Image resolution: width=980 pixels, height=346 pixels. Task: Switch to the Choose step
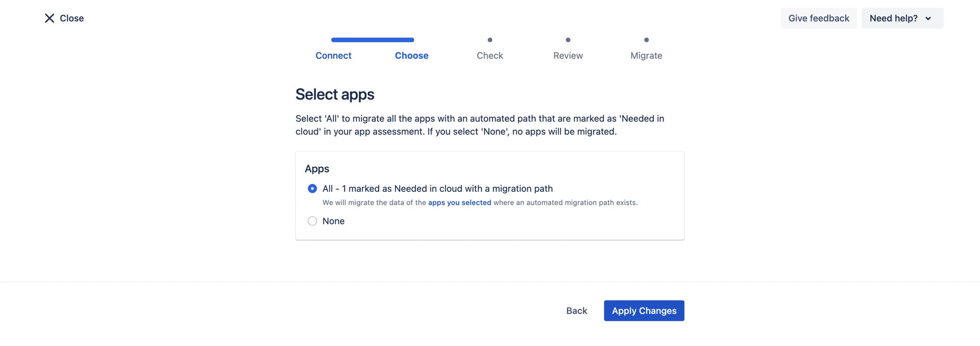(x=411, y=55)
